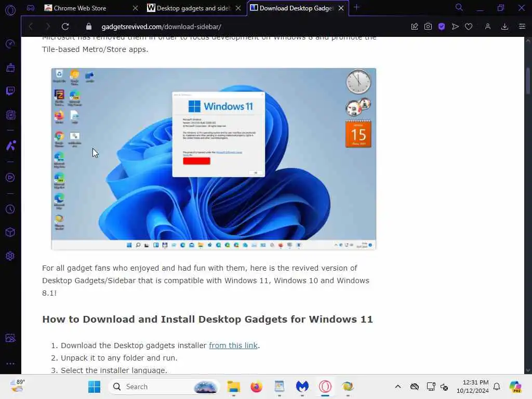Follow the 'from this link' download link
Viewport: 532px width, 399px height.
point(233,345)
